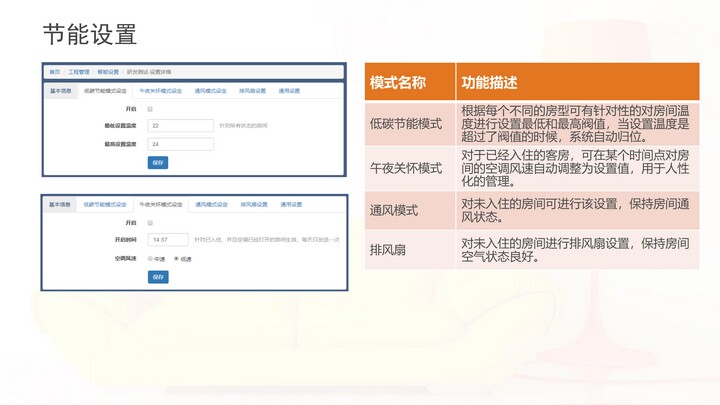This screenshot has height=405, width=720.
Task: Go to 首页 in the breadcrumb
Action: [54, 72]
